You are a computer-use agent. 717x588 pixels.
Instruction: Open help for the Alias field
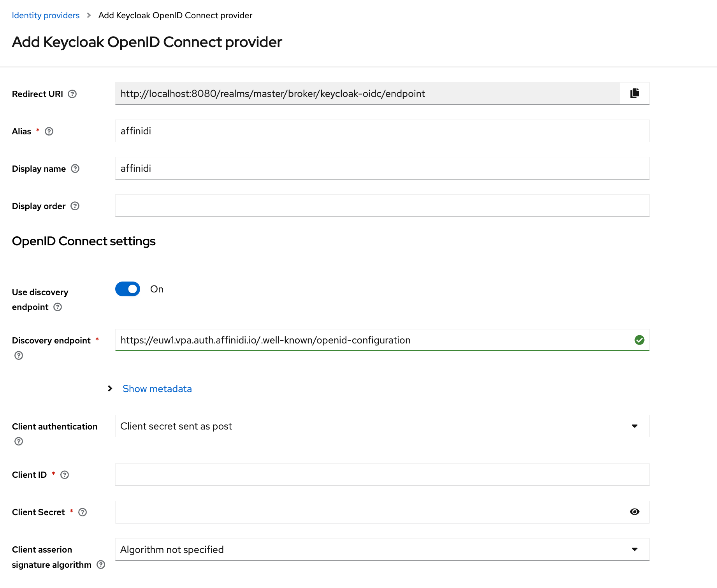[x=49, y=131]
